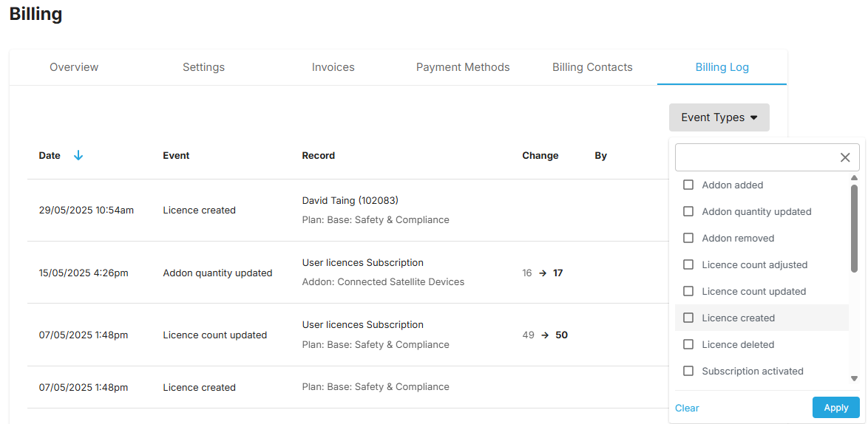Click the scrollbar down arrow in filter list

point(854,379)
